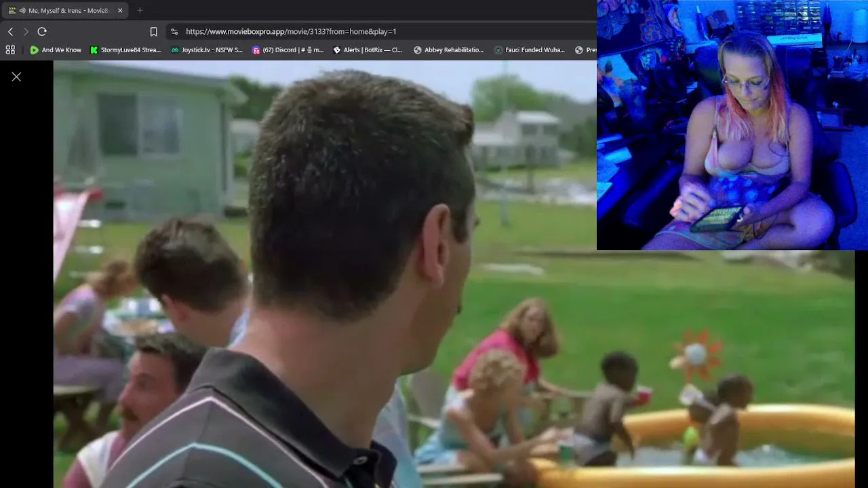
Task: Open the StormyLuve84 Stream bookmark
Action: coord(125,50)
